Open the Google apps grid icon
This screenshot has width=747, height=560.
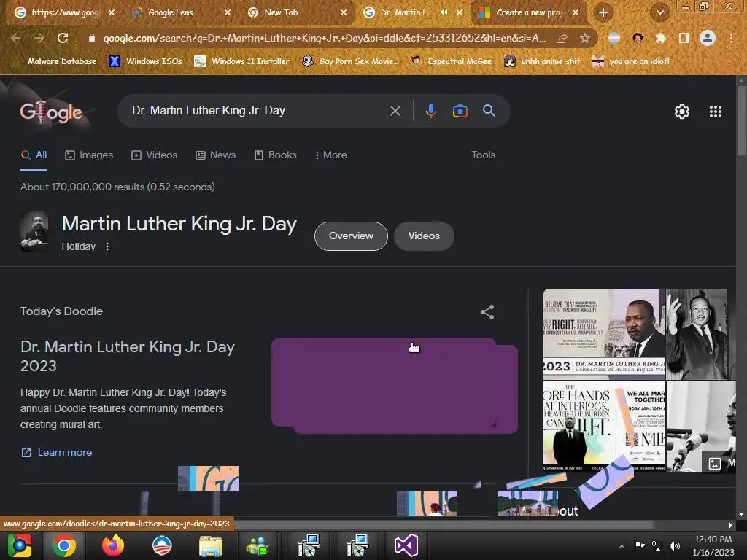pos(715,112)
